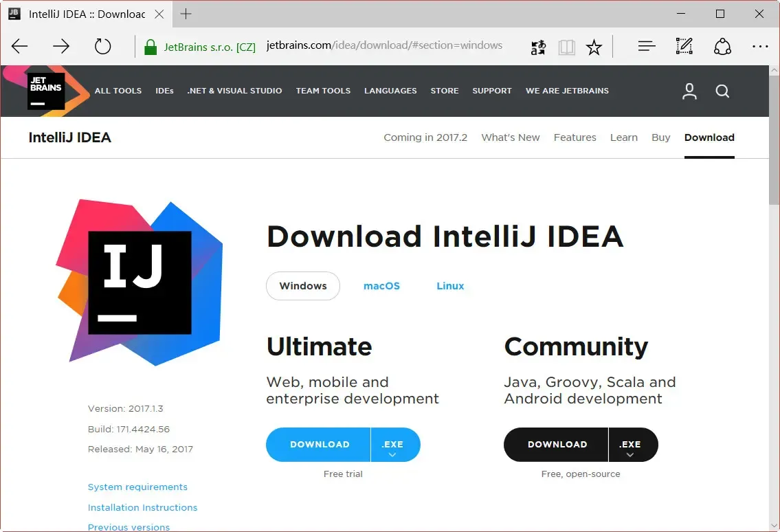Click the green security padlock icon
Viewport: 780px width, 532px height.
point(151,47)
